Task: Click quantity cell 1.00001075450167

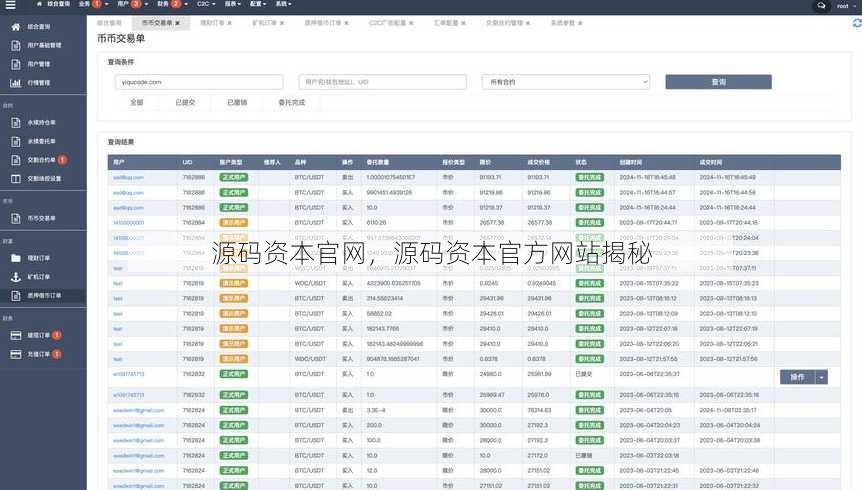Action: 390,178
